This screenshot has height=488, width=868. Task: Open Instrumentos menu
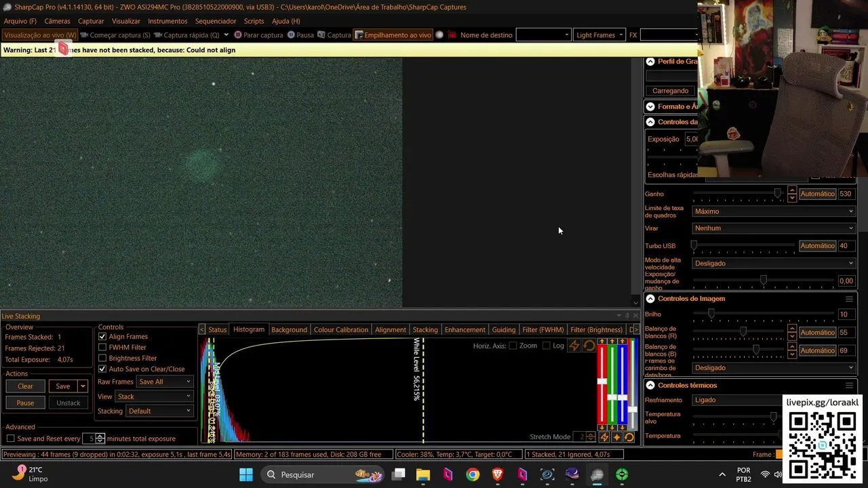coord(167,21)
